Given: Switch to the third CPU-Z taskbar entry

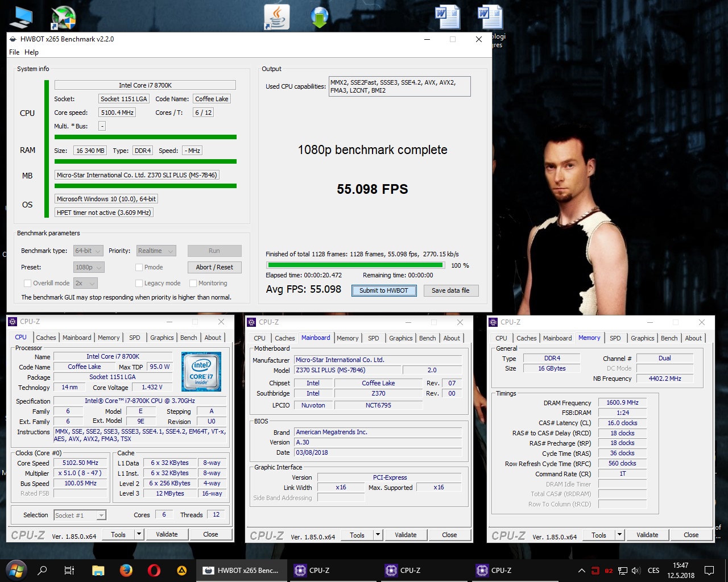Looking at the screenshot, I should [515, 570].
